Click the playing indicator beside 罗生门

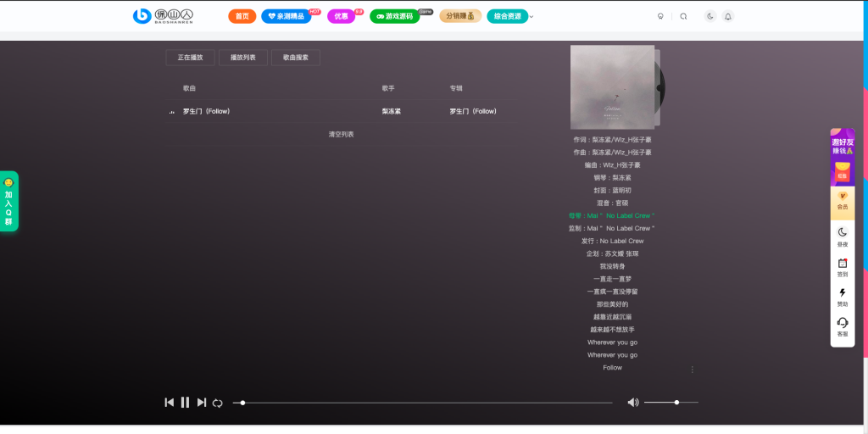(x=171, y=112)
